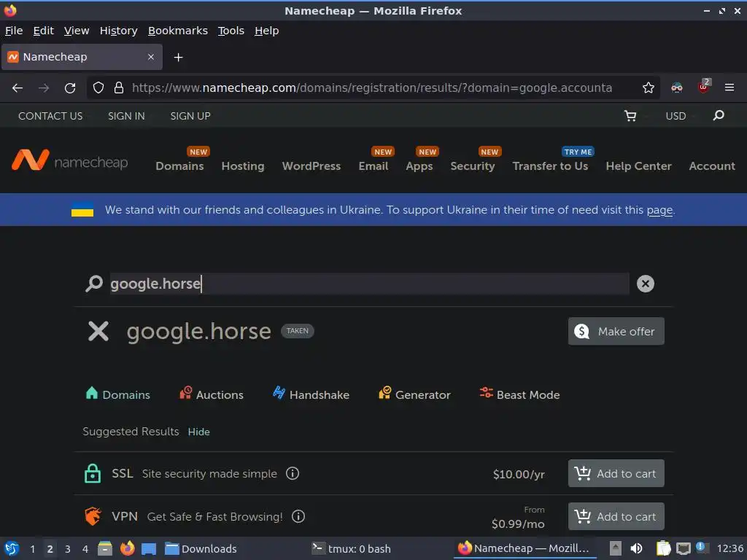Open the Apps nav menu
This screenshot has height=560, width=747.
419,166
